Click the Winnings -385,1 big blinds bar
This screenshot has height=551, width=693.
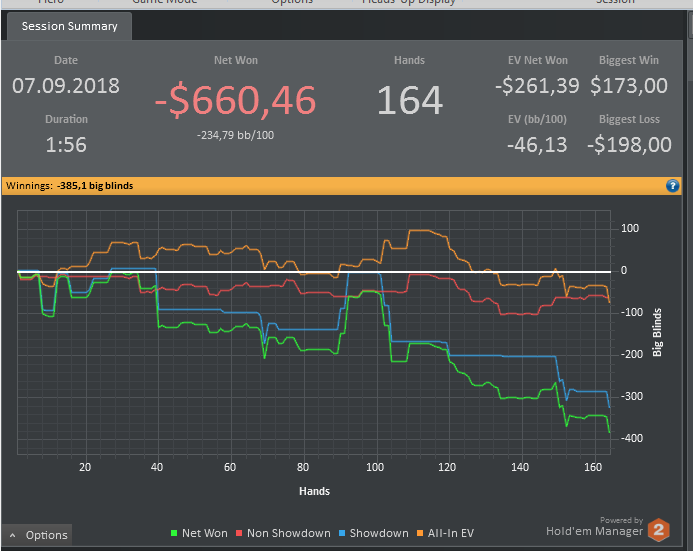[x=341, y=186]
